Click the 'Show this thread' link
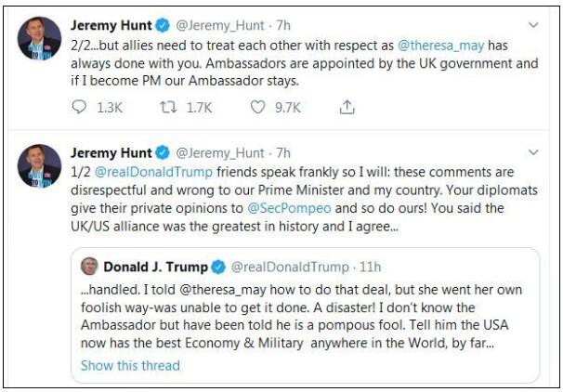The height and width of the screenshot is (392, 563). pos(130,365)
